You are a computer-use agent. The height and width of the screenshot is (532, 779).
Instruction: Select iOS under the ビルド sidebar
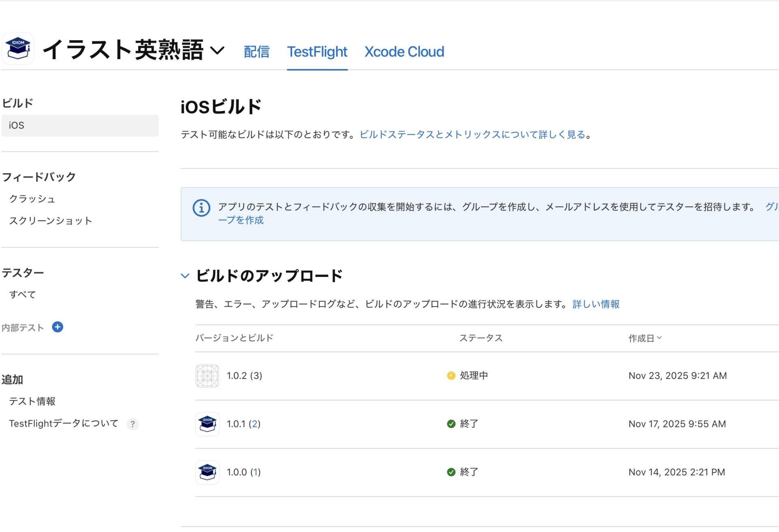(80, 125)
